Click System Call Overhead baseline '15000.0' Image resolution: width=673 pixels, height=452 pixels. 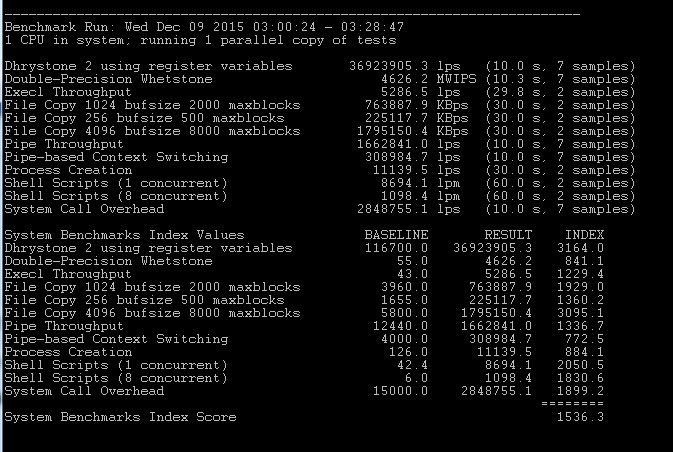click(400, 391)
